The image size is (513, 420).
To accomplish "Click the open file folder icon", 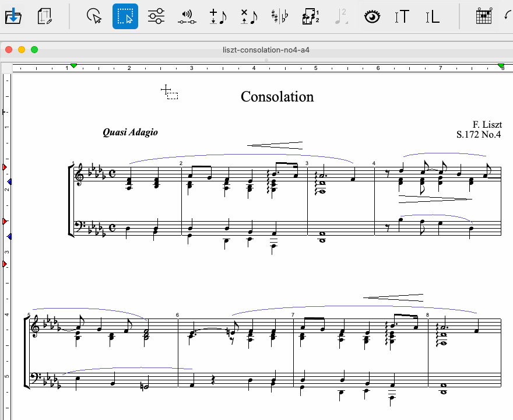I will [13, 16].
